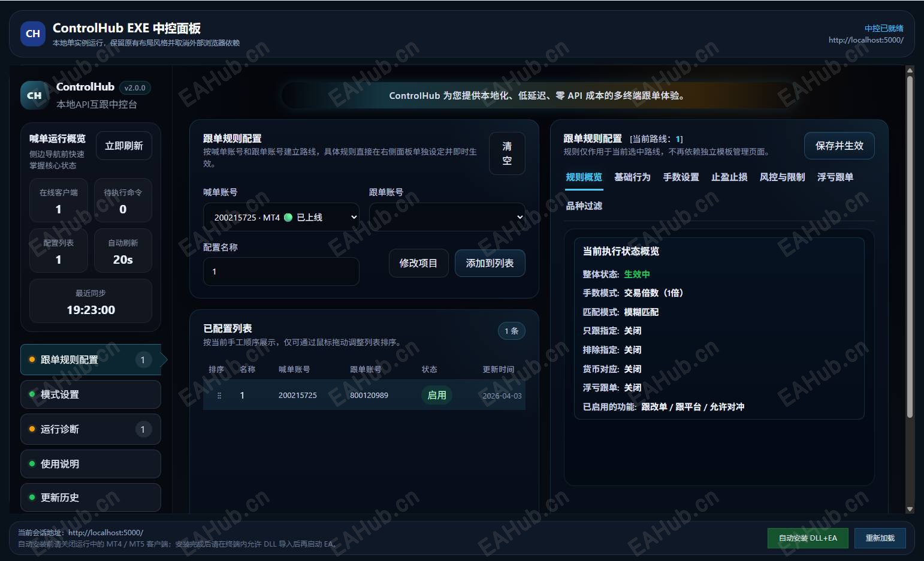The height and width of the screenshot is (561, 924).
Task: Click the 当前执行状态概览 heading
Action: [x=621, y=251]
